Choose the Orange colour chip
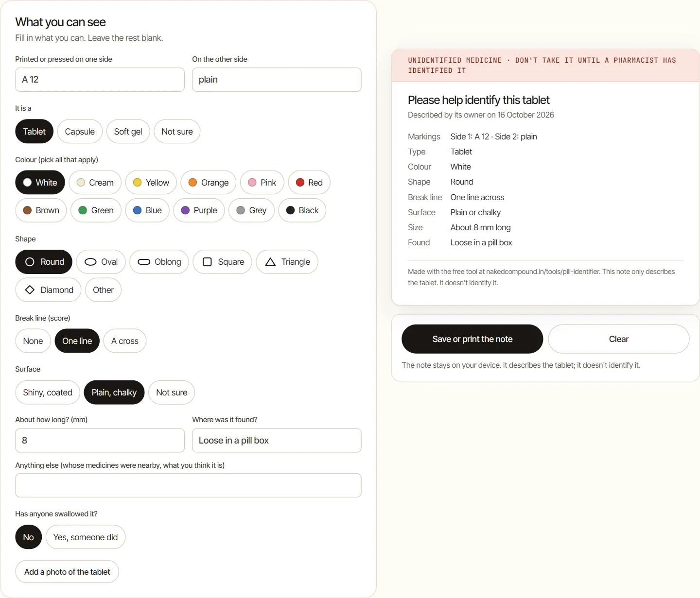Screen dimensions: 700x598 pyautogui.click(x=208, y=183)
